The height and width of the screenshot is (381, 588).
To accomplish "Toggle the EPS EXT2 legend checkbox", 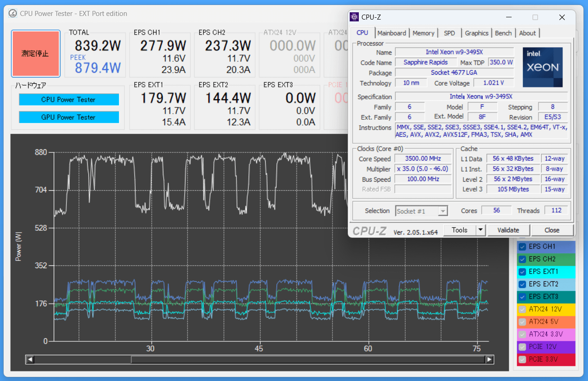I will tap(523, 284).
